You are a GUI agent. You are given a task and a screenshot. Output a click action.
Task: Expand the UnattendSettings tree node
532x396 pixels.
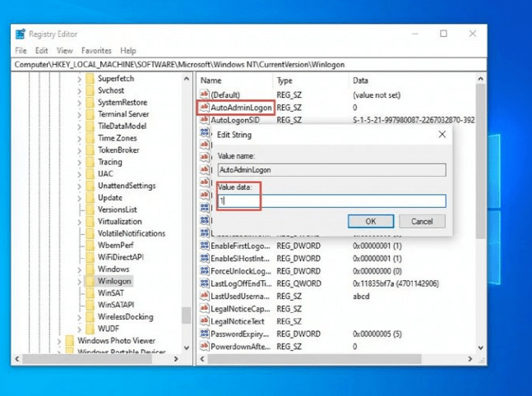tap(79, 186)
